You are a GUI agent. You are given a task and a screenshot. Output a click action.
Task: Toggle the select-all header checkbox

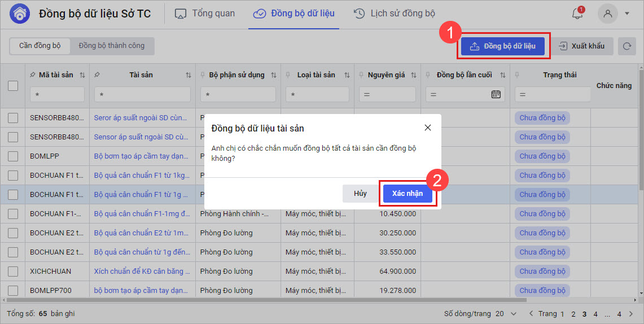click(x=13, y=86)
